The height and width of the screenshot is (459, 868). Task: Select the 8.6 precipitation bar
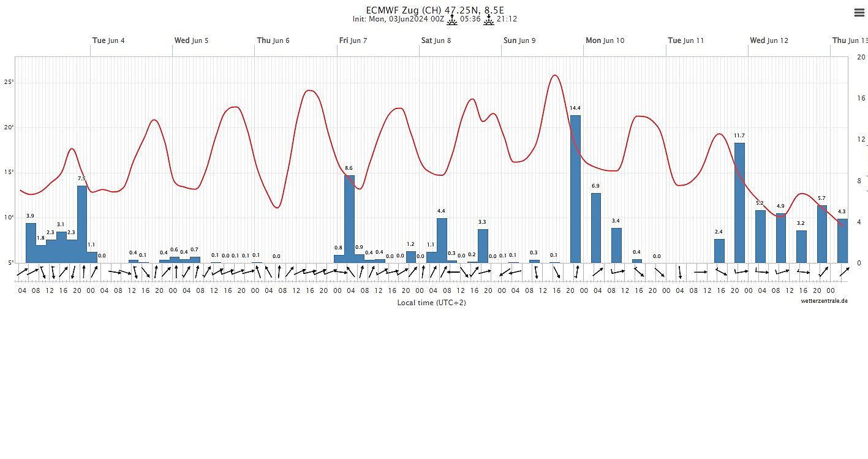click(x=349, y=219)
